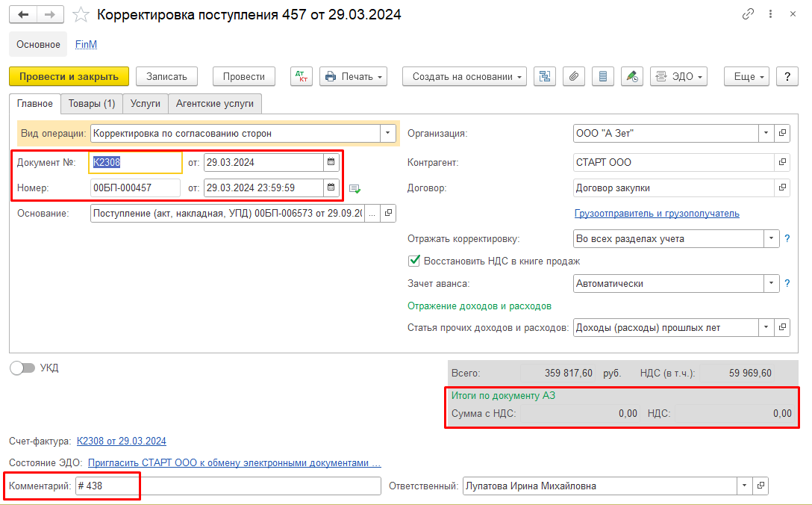Click the paperclip attached files icon
This screenshot has width=812, height=505.
point(574,76)
